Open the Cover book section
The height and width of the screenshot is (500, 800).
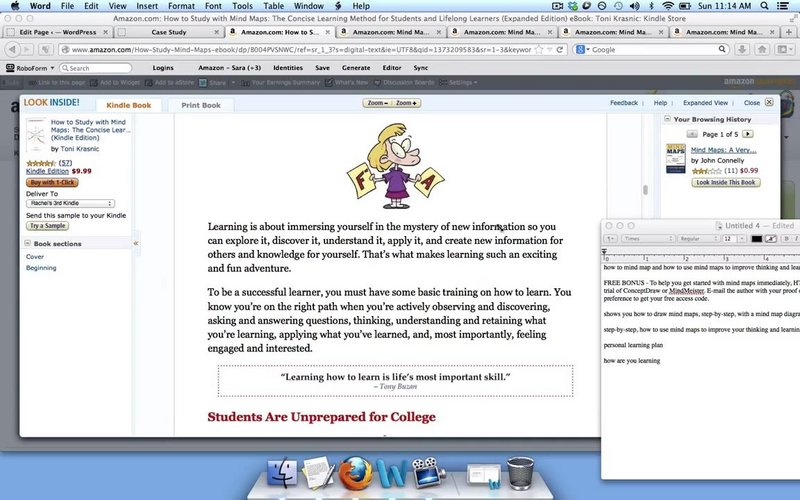[x=35, y=257]
